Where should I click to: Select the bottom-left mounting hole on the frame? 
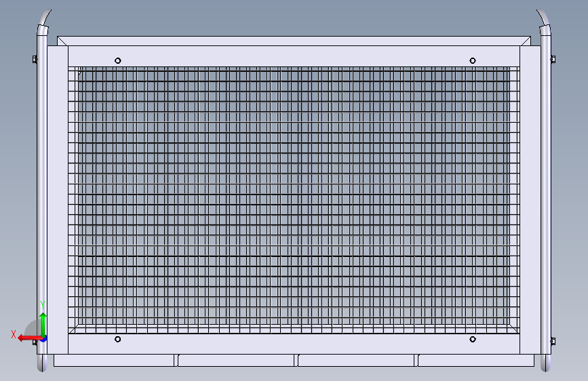[x=118, y=340]
